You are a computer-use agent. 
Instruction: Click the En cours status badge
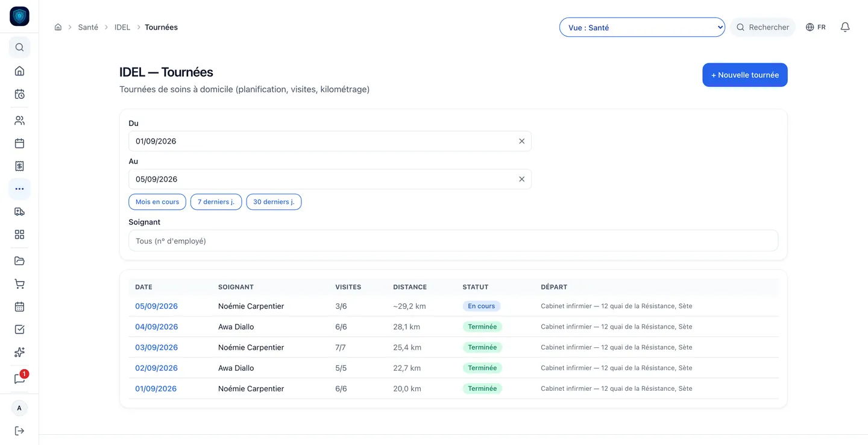click(482, 306)
